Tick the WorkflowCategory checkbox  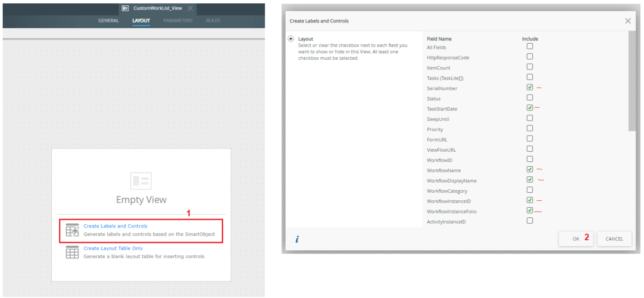coord(530,190)
